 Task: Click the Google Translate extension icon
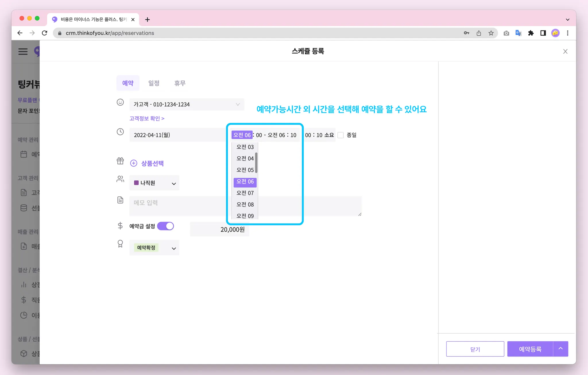[518, 33]
